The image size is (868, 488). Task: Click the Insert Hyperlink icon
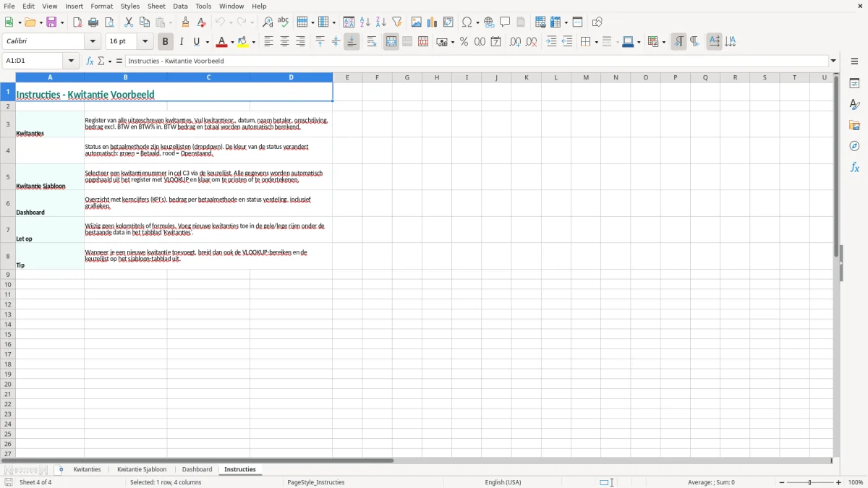[489, 22]
